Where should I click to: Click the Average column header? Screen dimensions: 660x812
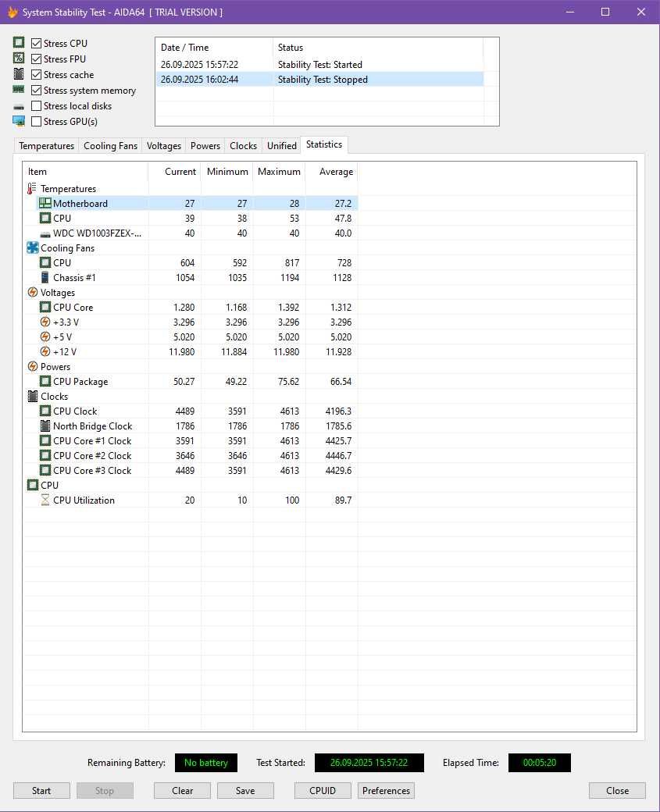tap(331, 172)
